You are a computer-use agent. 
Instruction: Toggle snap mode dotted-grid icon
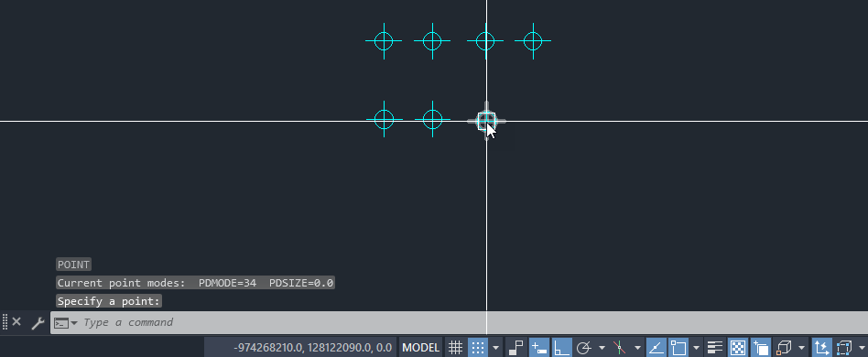[478, 348]
